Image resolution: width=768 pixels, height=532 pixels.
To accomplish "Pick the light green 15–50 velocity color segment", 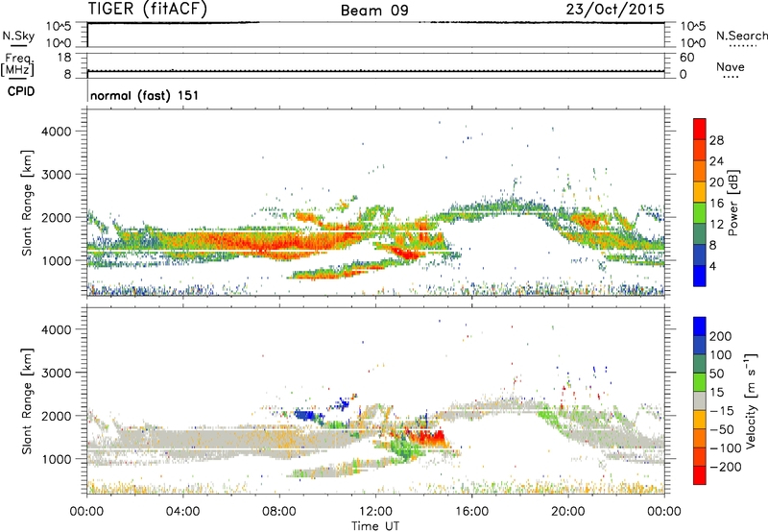I will tap(700, 382).
